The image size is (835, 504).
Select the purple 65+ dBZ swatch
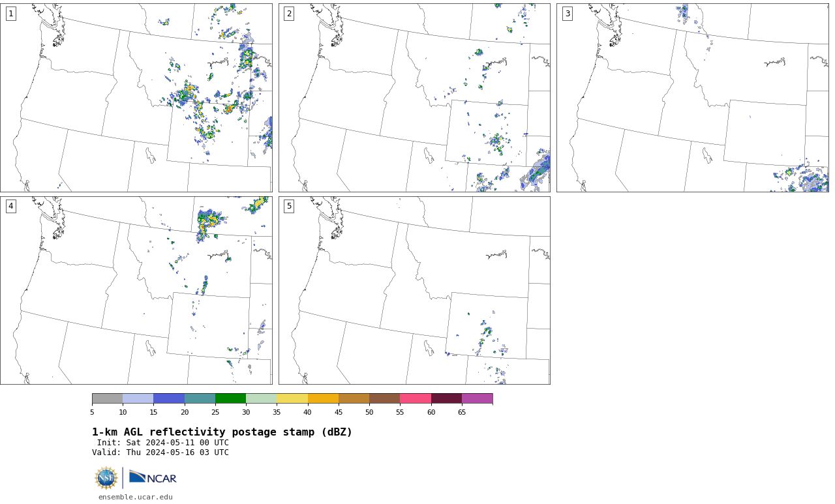coord(477,398)
